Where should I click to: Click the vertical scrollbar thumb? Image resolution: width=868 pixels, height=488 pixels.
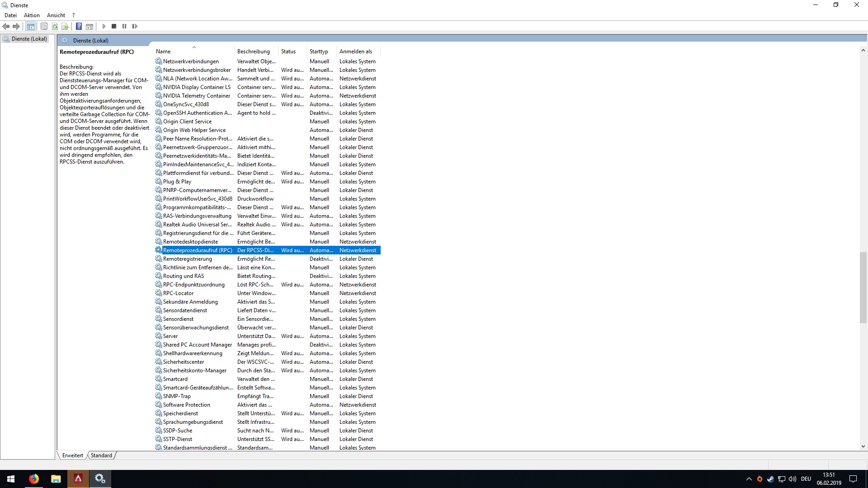[863, 287]
